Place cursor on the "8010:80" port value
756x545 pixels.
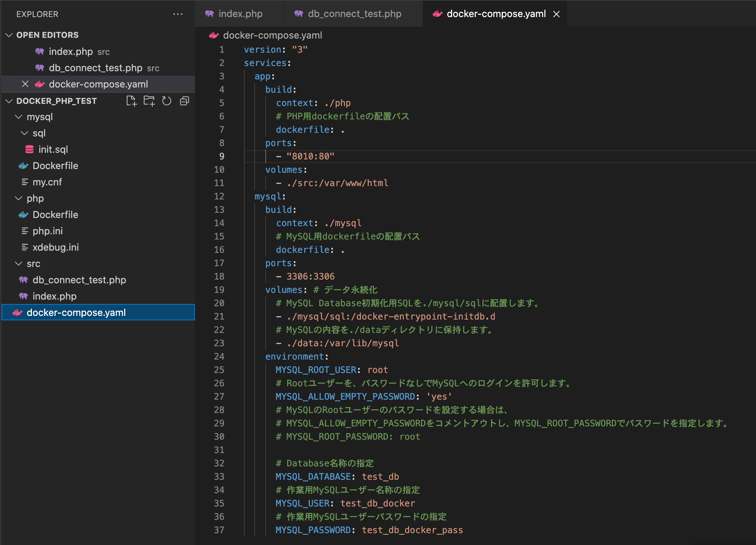click(x=311, y=156)
